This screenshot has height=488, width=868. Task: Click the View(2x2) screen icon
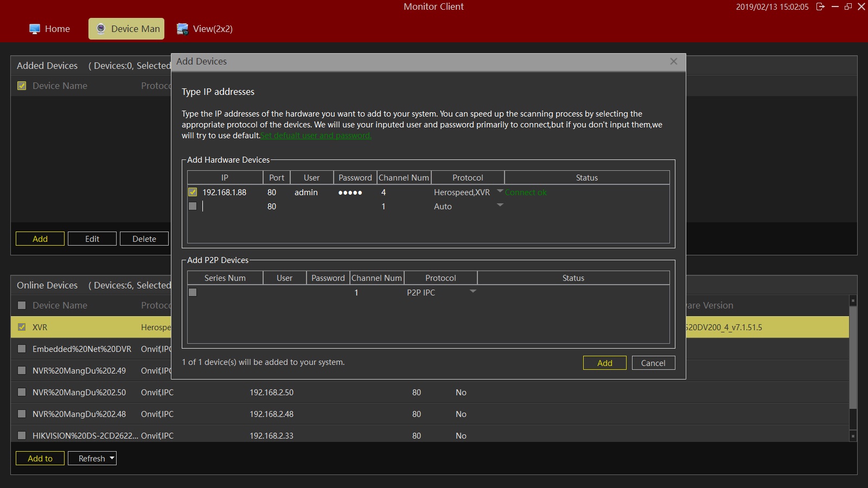click(x=183, y=29)
